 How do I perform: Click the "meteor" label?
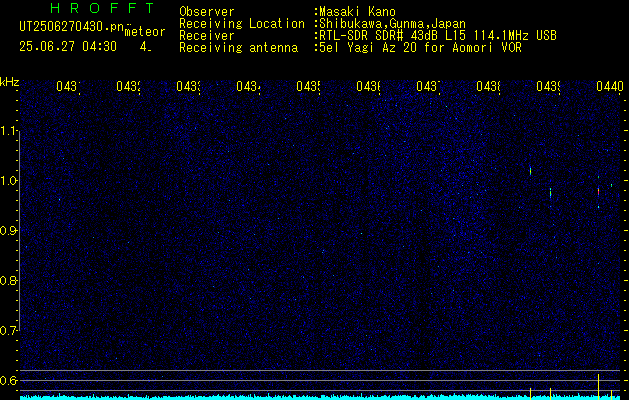[145, 32]
